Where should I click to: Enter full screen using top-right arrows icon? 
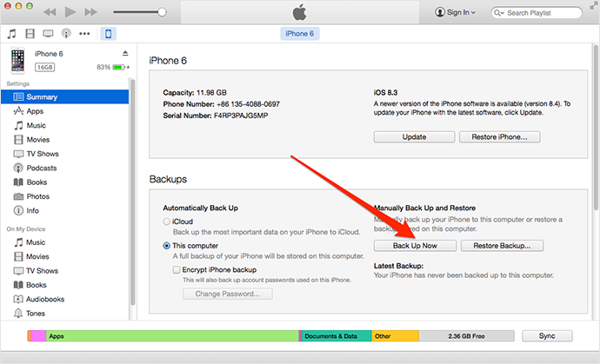point(594,5)
